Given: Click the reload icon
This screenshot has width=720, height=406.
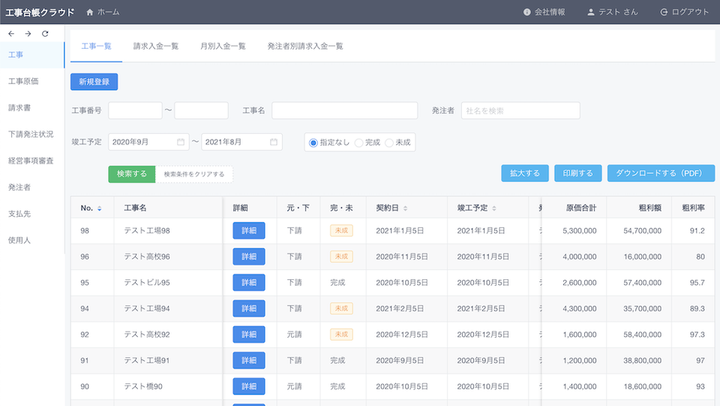Looking at the screenshot, I should click(x=45, y=34).
